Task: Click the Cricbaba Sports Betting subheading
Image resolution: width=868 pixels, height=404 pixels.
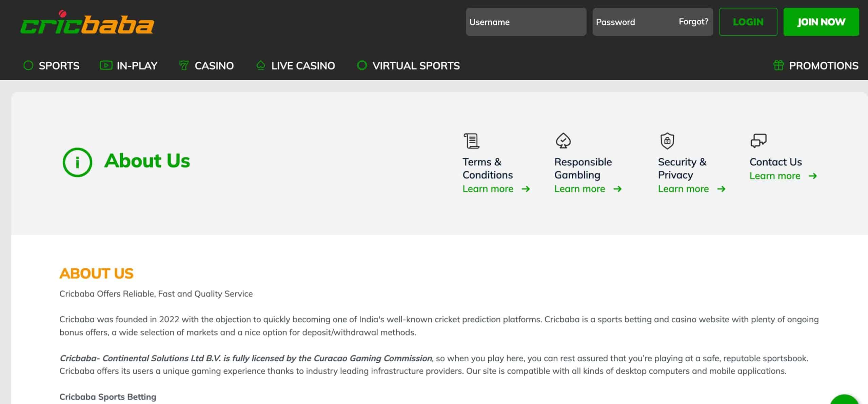Action: point(108,397)
